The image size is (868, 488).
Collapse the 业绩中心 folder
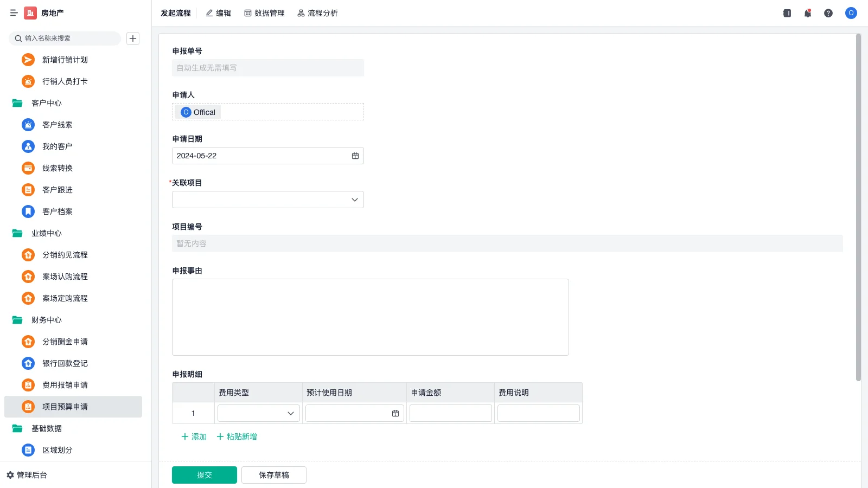point(17,233)
